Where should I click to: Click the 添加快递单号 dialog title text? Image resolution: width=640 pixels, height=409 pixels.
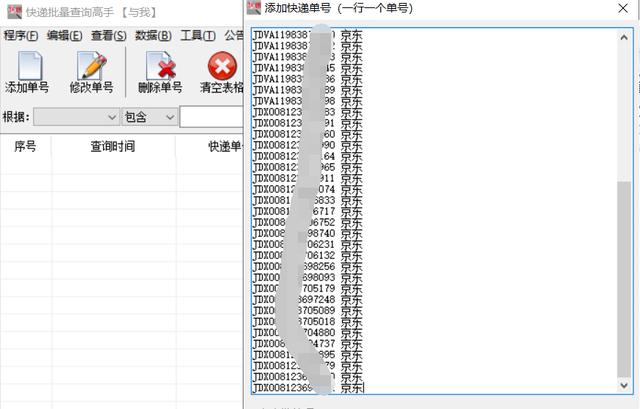coord(339,8)
